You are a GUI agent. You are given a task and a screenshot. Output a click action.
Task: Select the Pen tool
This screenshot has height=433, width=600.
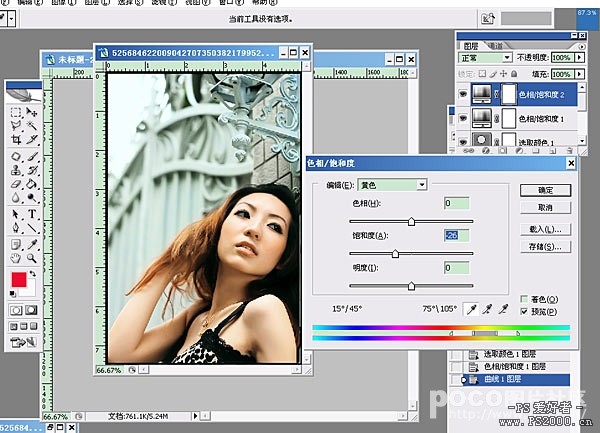tap(16, 228)
